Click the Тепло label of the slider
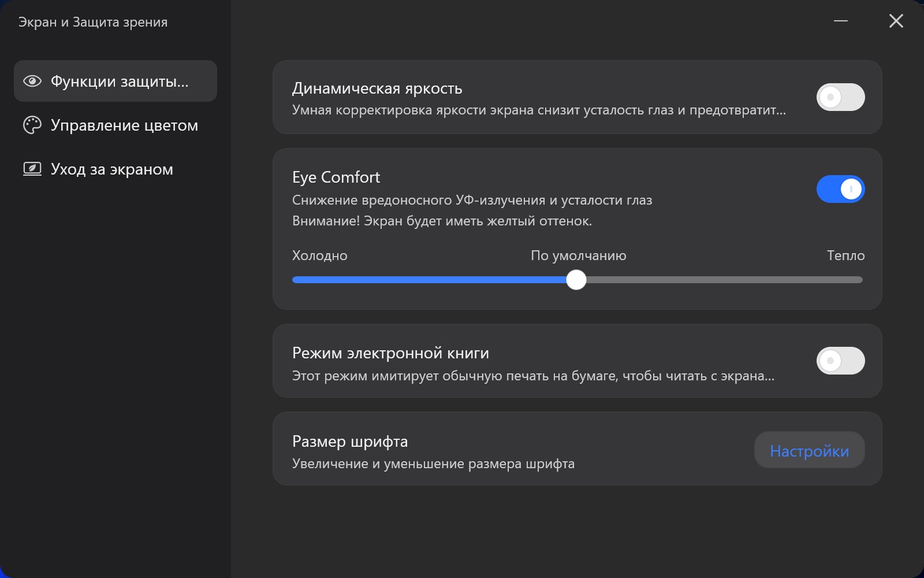Image resolution: width=924 pixels, height=578 pixels. [x=845, y=255]
